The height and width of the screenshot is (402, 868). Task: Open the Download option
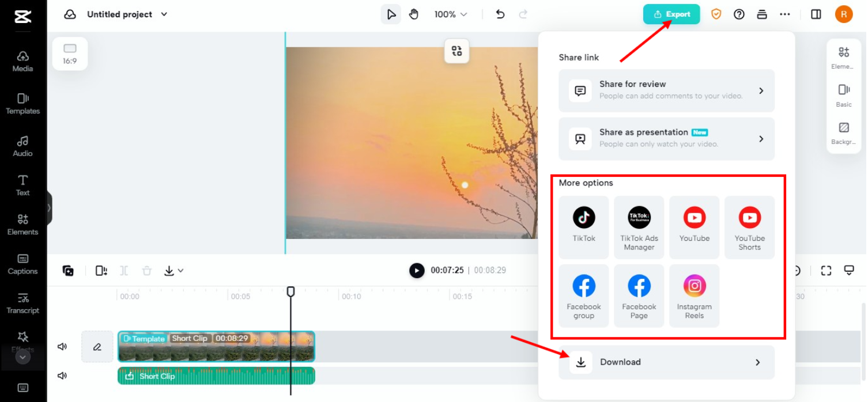click(666, 362)
